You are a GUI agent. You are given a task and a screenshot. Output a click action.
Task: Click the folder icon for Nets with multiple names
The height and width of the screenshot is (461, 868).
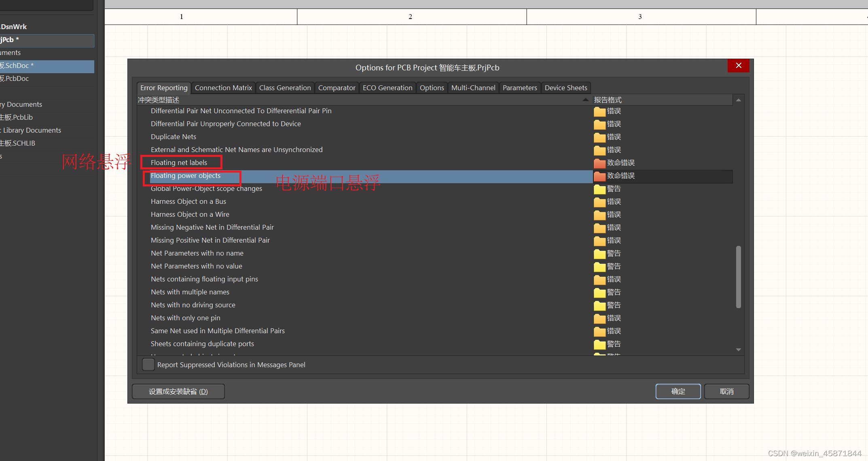[x=599, y=292]
